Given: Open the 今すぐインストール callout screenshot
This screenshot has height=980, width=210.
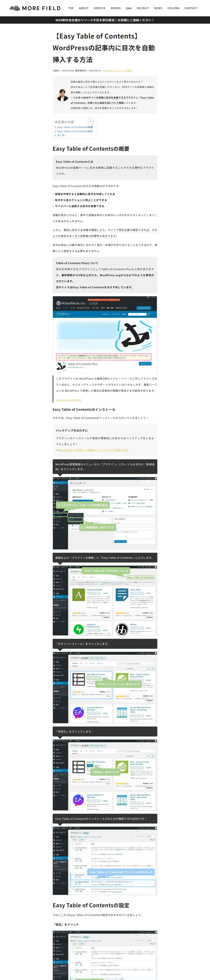Looking at the screenshot, I should (105, 688).
